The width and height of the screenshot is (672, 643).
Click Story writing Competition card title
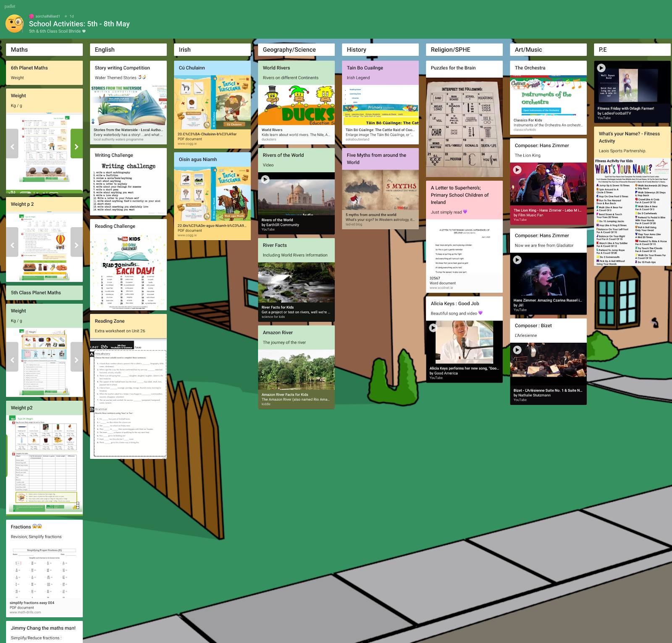point(122,68)
